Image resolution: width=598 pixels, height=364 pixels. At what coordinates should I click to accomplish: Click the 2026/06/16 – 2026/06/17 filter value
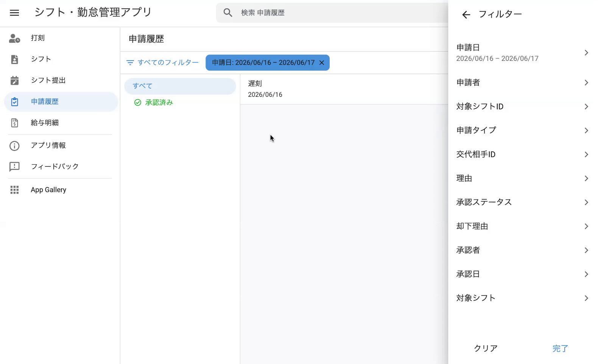pyautogui.click(x=497, y=59)
